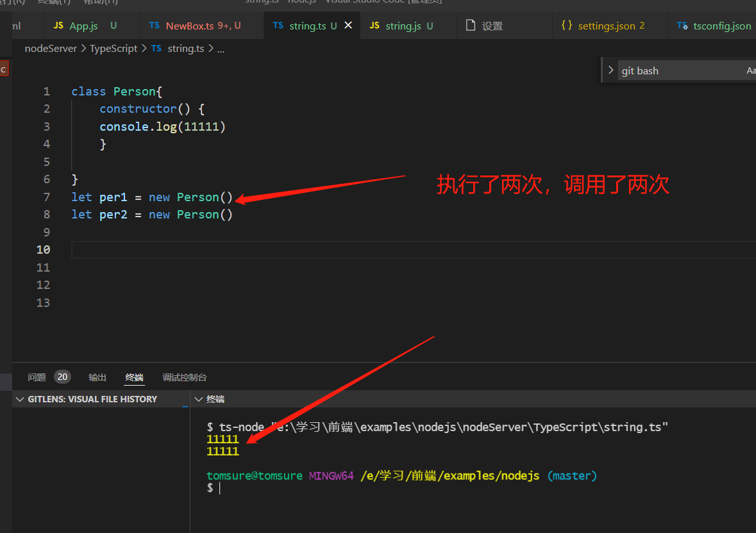The width and height of the screenshot is (756, 533).
Task: Select the 终端 terminal panel tab
Action: 135,377
